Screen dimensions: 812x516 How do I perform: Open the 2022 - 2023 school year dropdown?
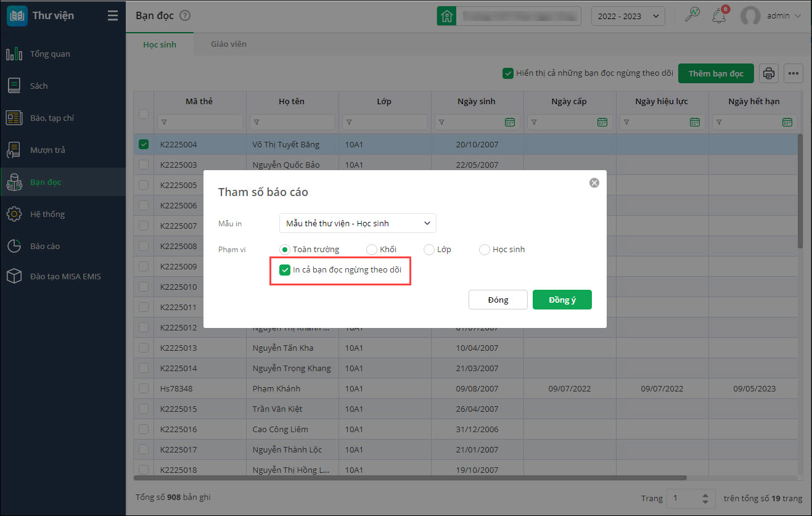tap(628, 16)
